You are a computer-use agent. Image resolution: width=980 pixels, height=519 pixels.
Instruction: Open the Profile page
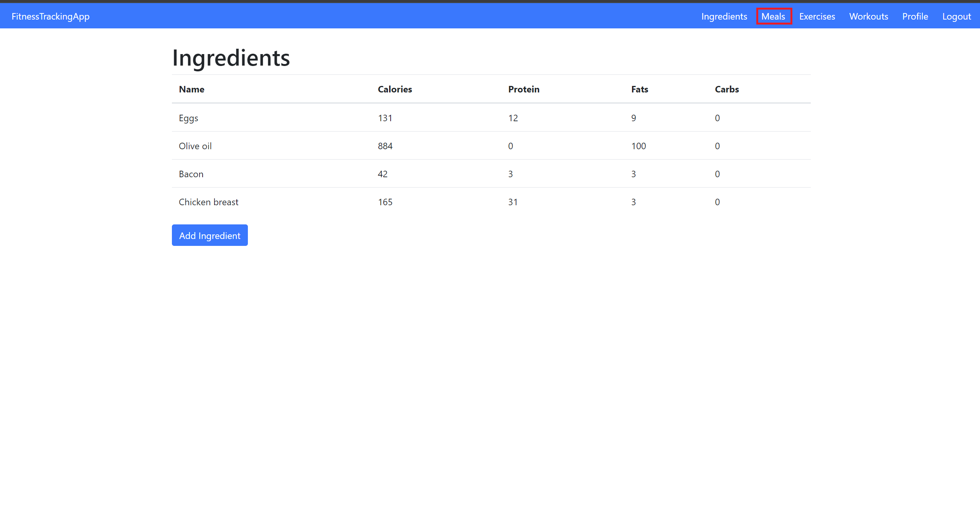915,16
